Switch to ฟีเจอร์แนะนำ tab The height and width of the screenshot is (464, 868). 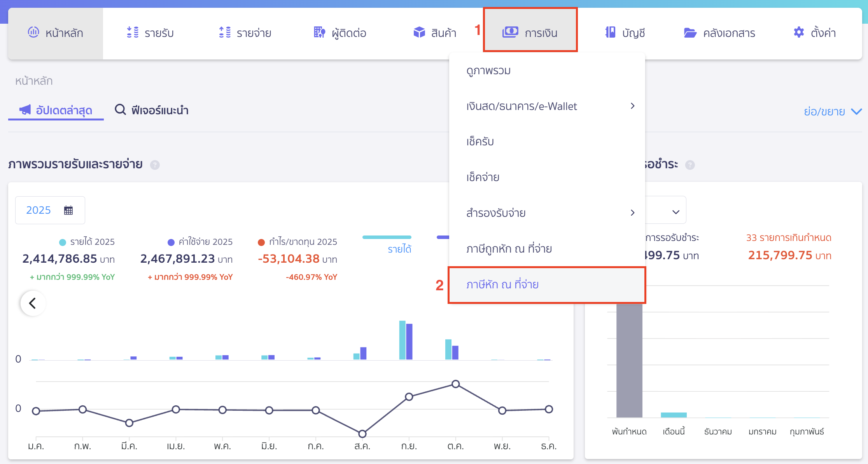click(152, 110)
